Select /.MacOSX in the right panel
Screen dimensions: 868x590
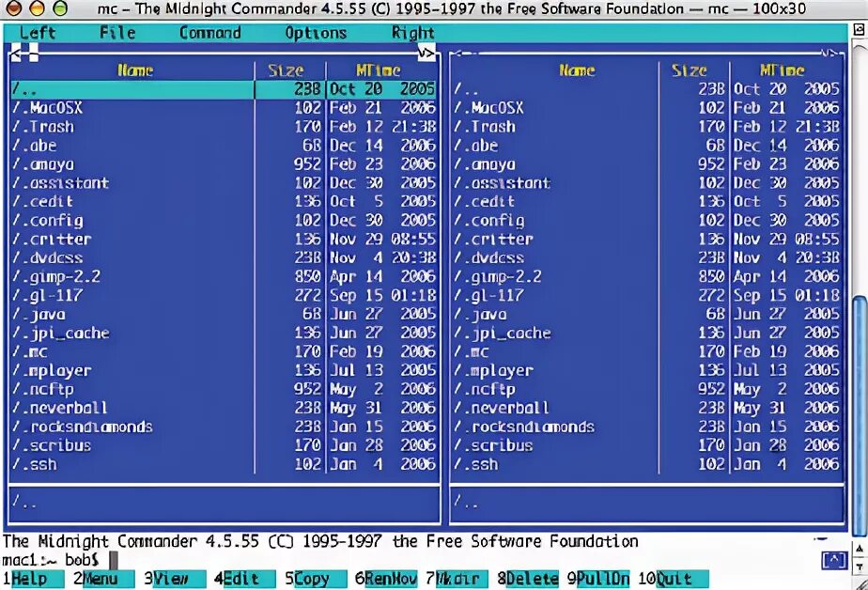(x=646, y=108)
